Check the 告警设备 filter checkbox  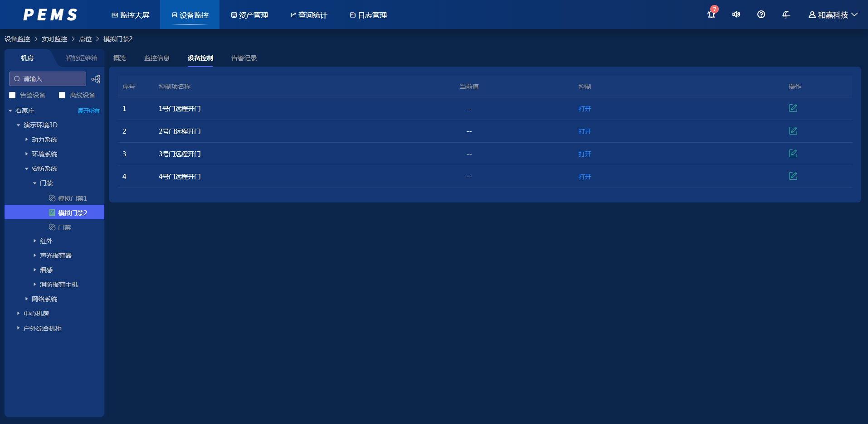point(12,95)
